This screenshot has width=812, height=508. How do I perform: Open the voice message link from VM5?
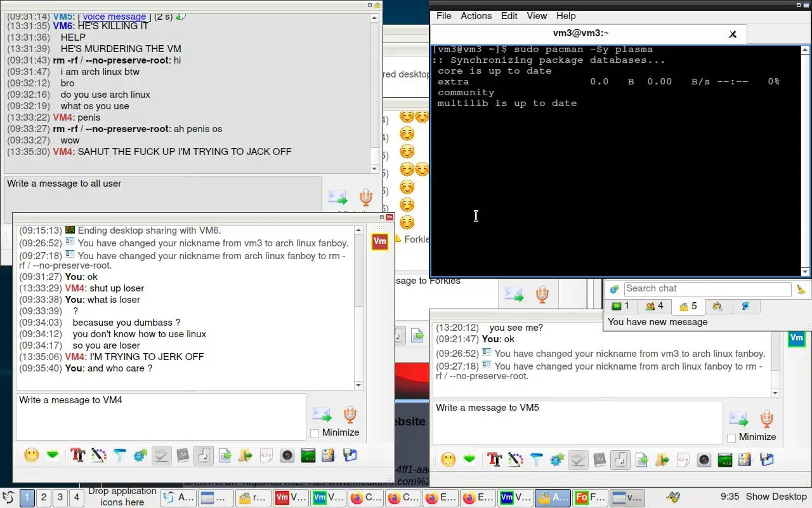click(114, 17)
